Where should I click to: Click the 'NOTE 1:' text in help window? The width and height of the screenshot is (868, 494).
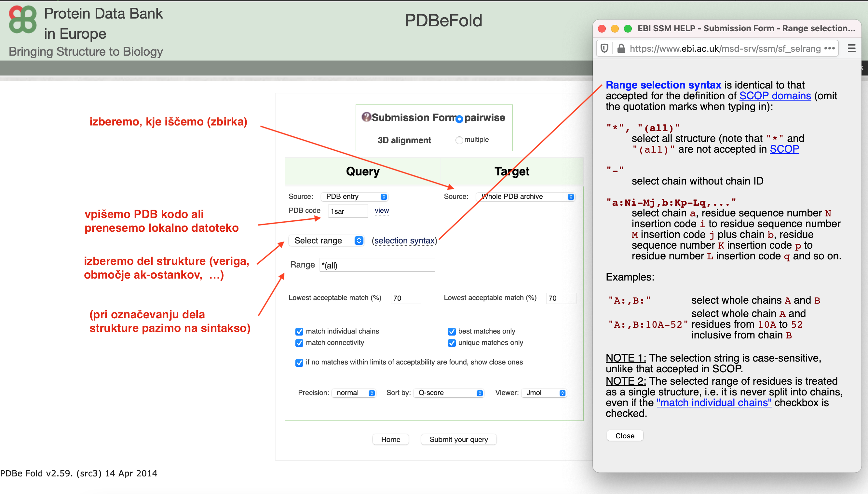626,358
